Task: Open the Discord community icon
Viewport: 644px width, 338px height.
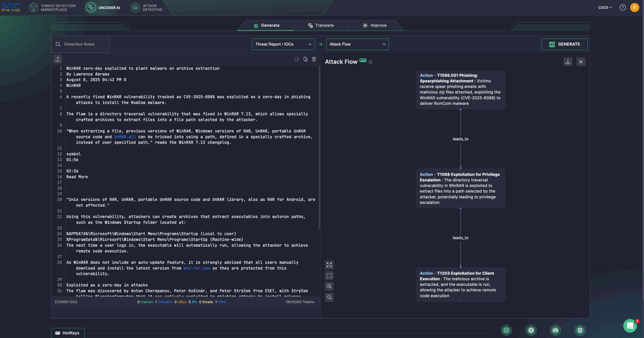Action: [x=555, y=330]
